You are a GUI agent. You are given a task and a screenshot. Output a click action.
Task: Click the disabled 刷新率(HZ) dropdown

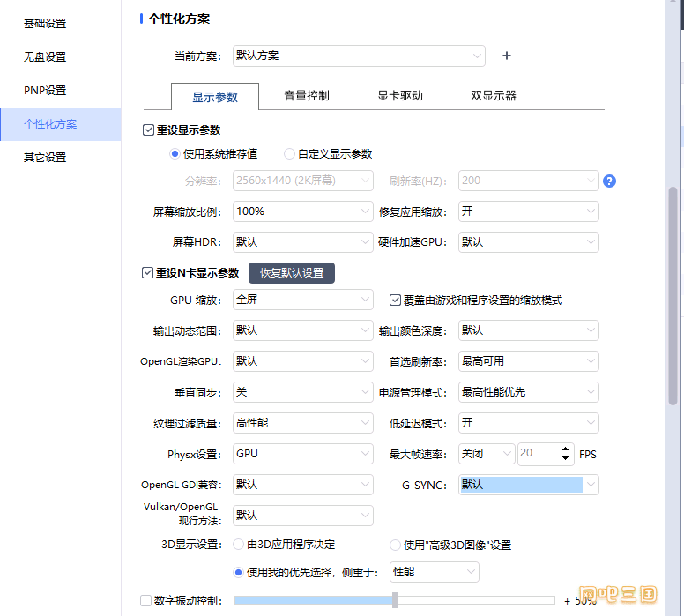[x=529, y=181]
